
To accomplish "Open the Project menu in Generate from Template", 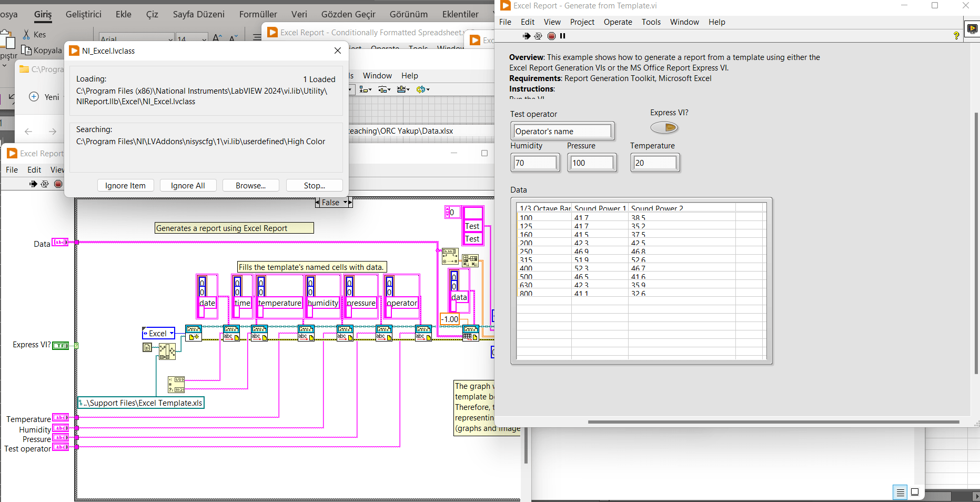I will [x=582, y=22].
